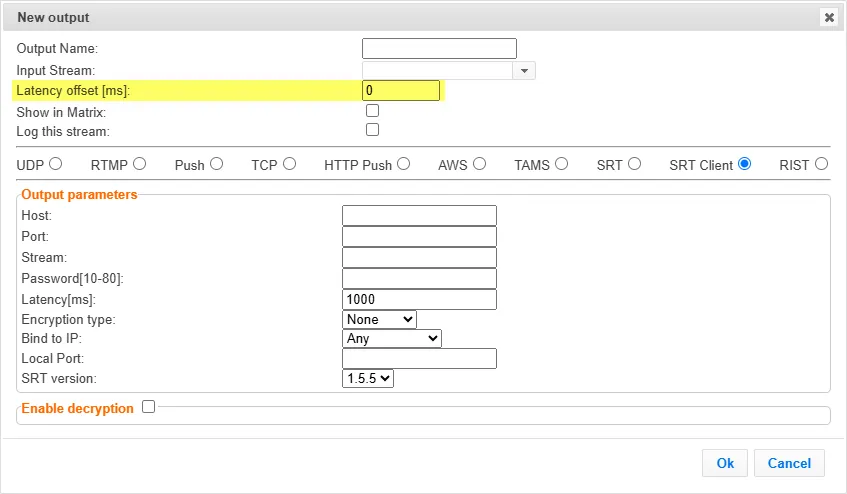Toggle the Enable decryption checkbox
847x494 pixels.
(x=149, y=407)
